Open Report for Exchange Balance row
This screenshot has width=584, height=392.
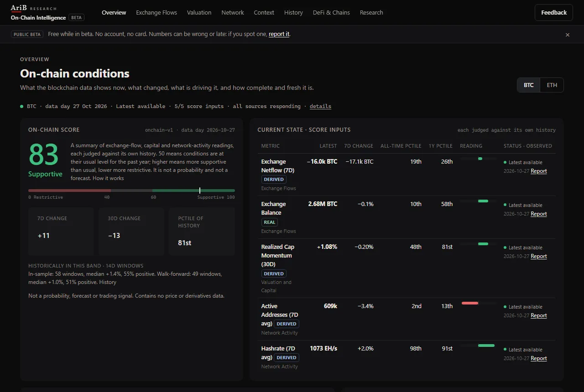(538, 214)
